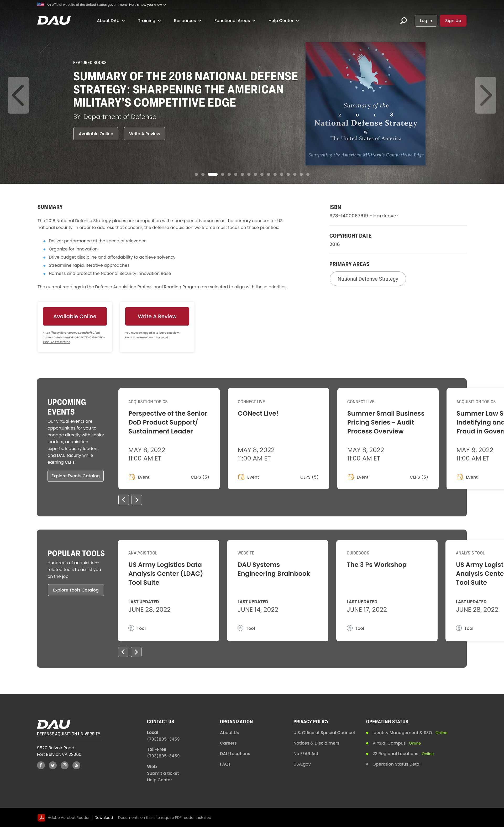The width and height of the screenshot is (504, 827).
Task: Click red Write A Review button in summary
Action: point(157,316)
